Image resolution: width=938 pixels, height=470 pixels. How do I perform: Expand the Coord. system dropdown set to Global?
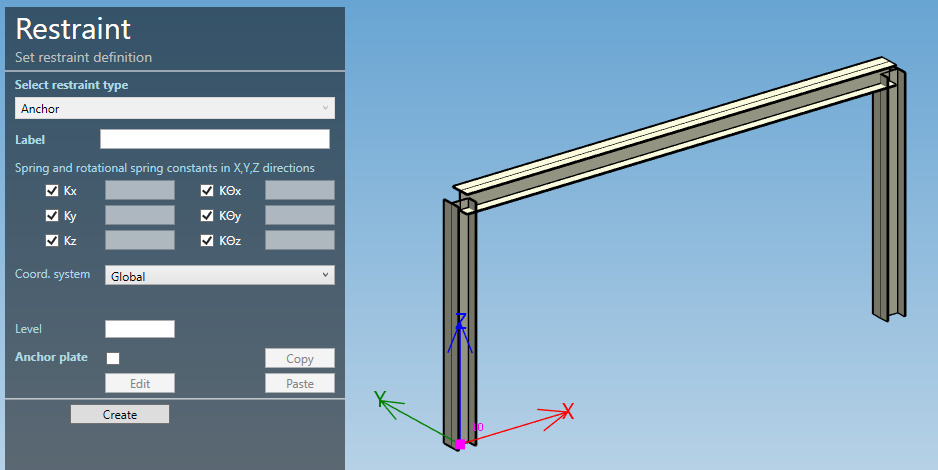[x=220, y=275]
